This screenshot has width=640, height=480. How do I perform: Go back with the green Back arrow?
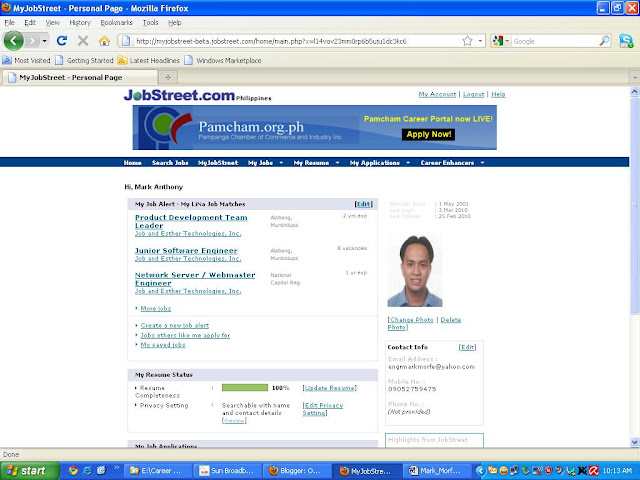point(13,40)
